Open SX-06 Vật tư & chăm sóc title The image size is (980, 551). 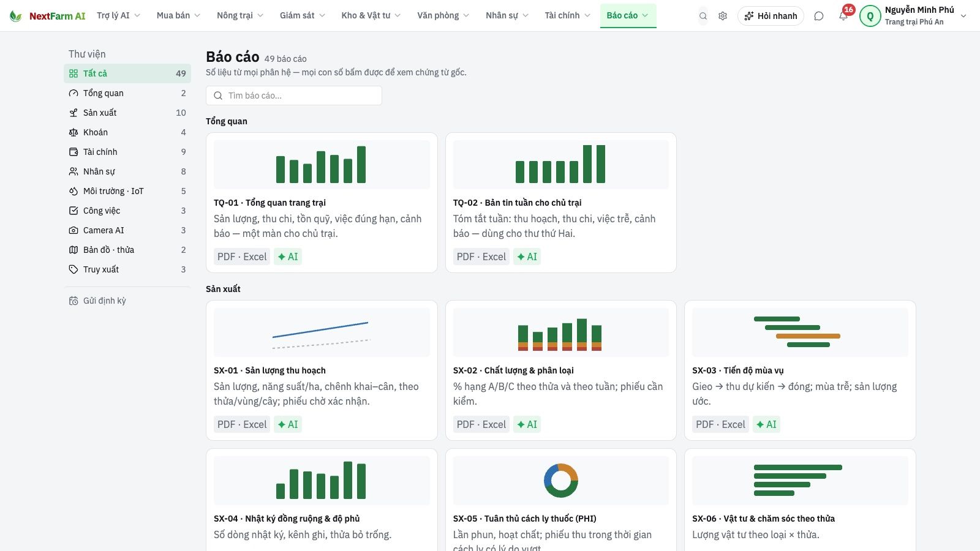tap(763, 519)
